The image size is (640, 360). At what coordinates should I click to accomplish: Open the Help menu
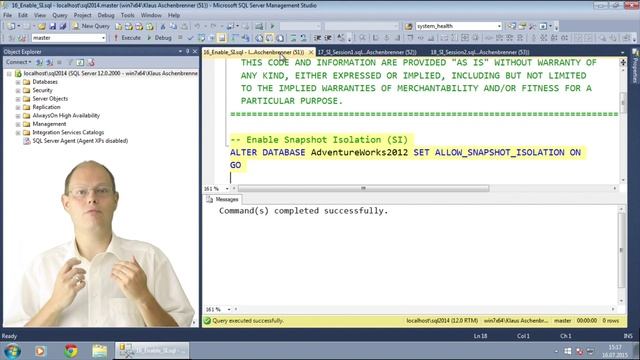click(x=174, y=15)
